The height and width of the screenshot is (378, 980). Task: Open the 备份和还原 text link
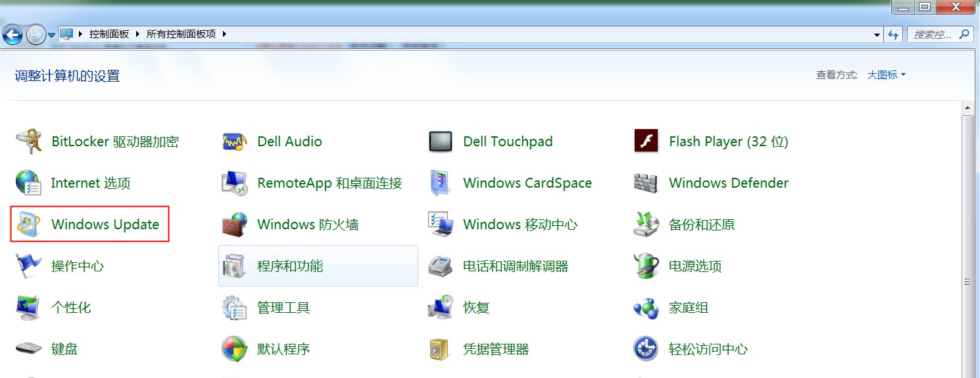(x=702, y=225)
